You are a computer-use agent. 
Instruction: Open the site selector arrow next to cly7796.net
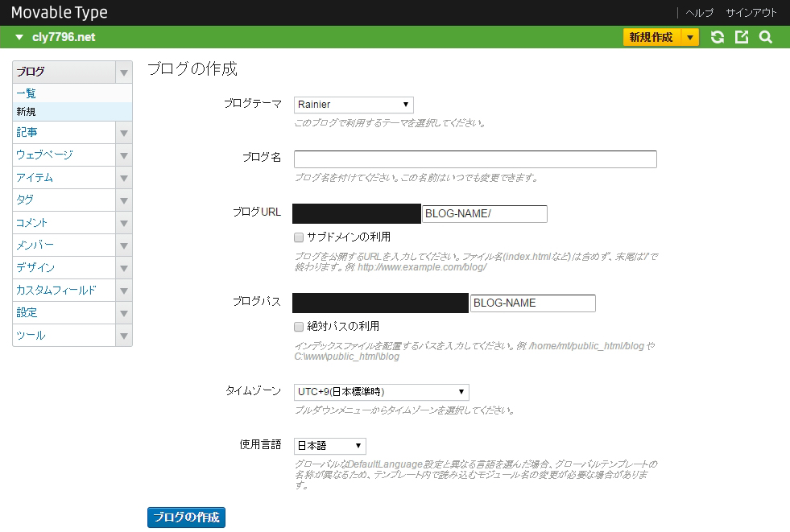coord(18,36)
